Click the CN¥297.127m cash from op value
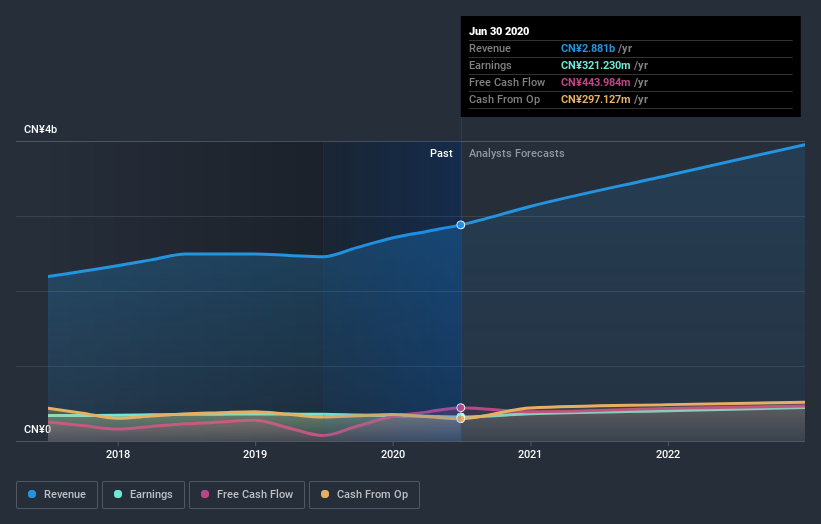The width and height of the screenshot is (821, 524). tap(596, 99)
